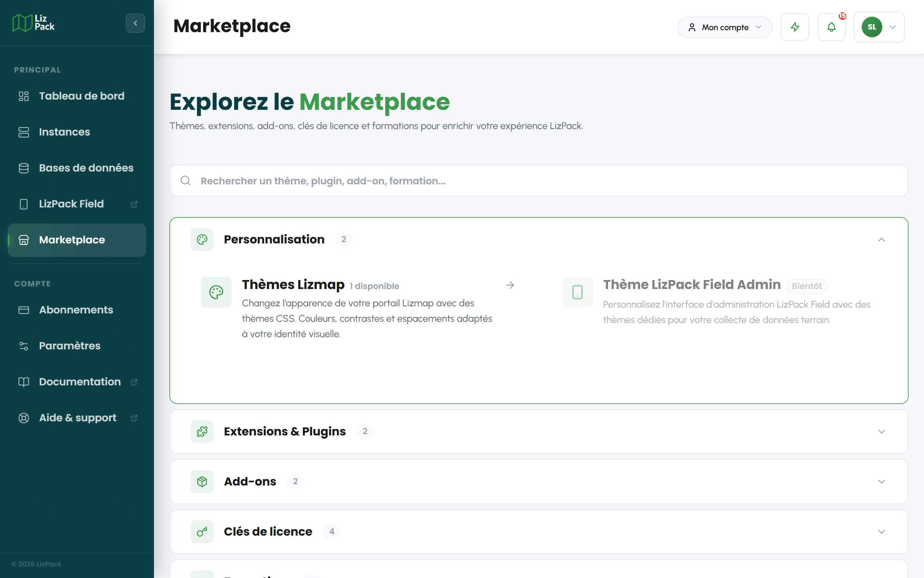Expand the Add-ons section chevron
This screenshot has width=924, height=578.
pos(882,482)
